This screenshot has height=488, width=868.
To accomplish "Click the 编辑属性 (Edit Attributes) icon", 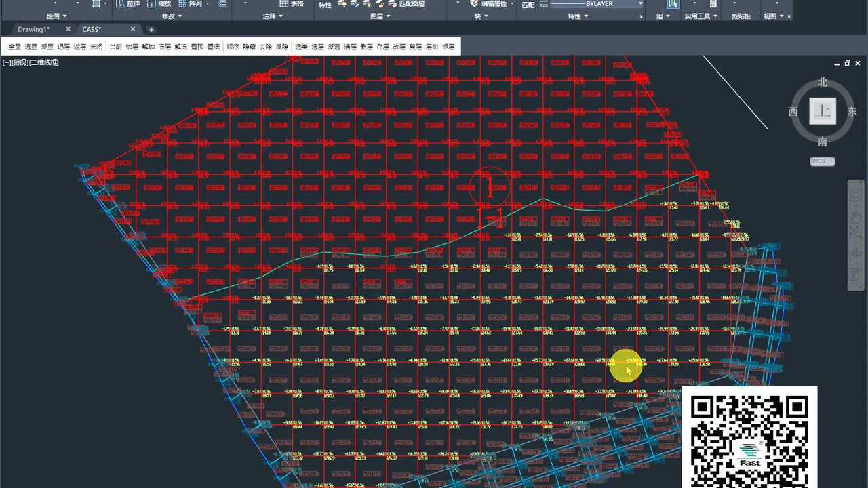I will pyautogui.click(x=475, y=4).
